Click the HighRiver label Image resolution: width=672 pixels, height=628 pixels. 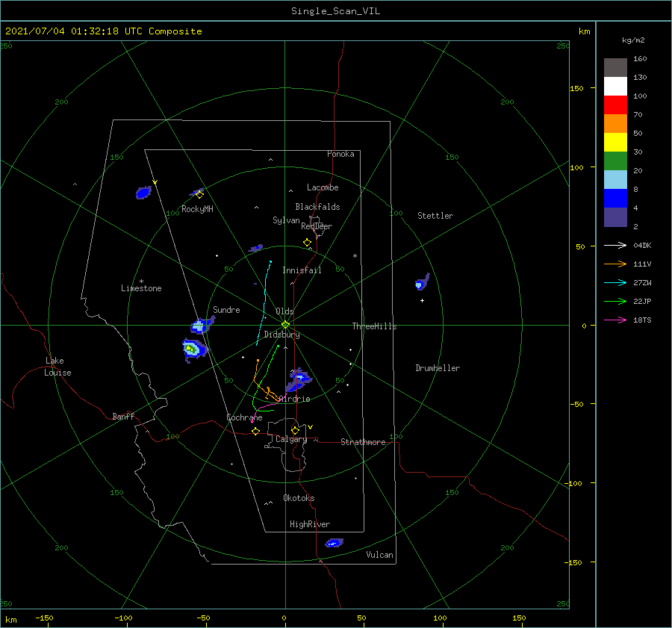click(x=310, y=524)
